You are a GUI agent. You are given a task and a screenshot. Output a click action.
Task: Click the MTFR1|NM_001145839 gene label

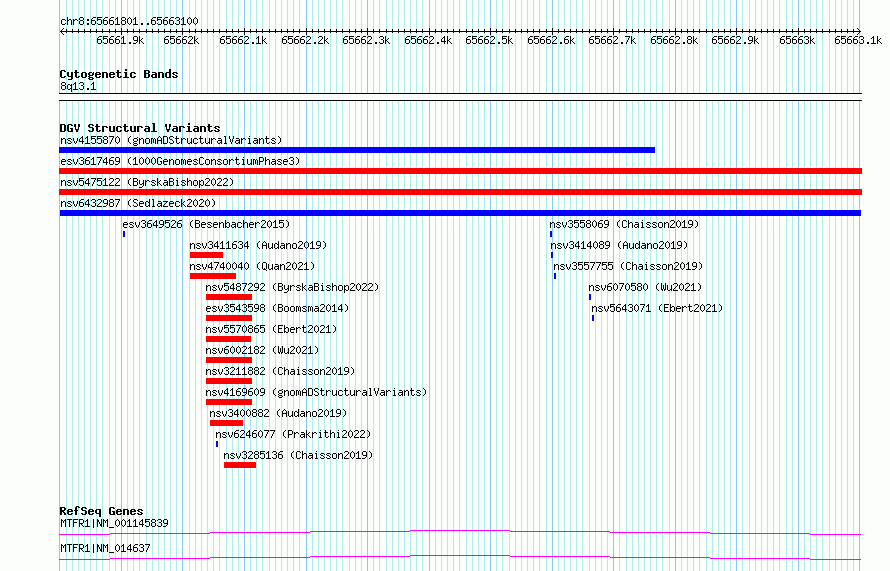pos(114,523)
